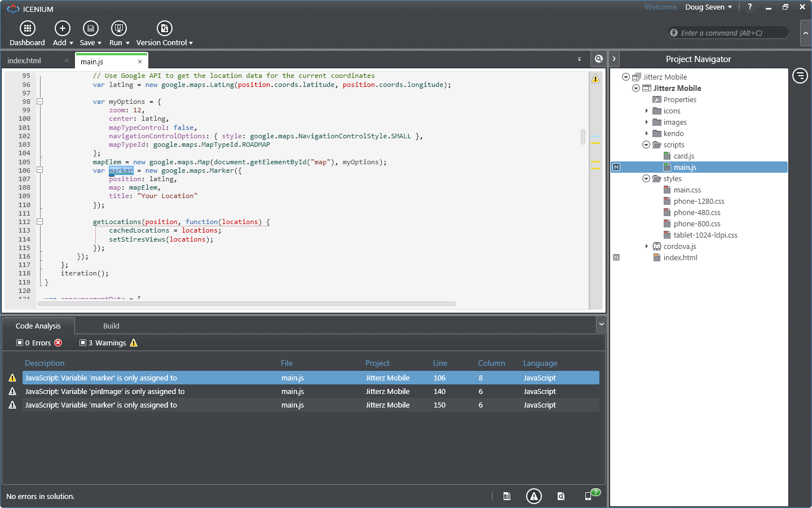Open card.js in Project Navigator

(683, 156)
